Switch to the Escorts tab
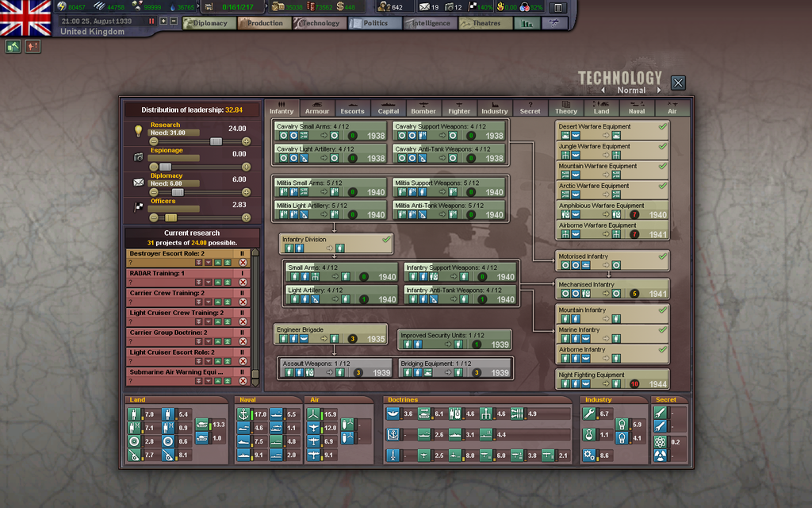The height and width of the screenshot is (508, 812). click(x=352, y=108)
